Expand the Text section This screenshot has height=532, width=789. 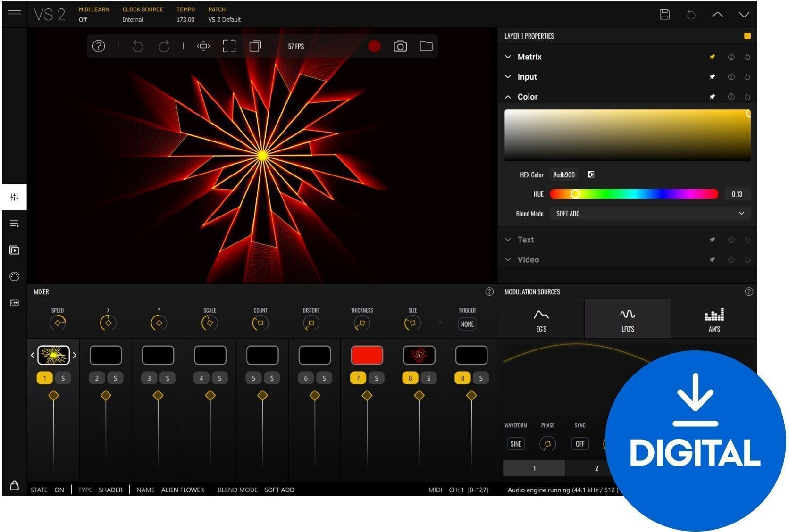pyautogui.click(x=508, y=240)
